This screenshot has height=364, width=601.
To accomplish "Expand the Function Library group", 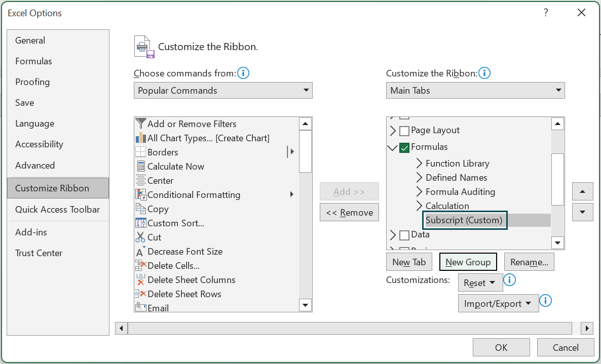I will 419,164.
